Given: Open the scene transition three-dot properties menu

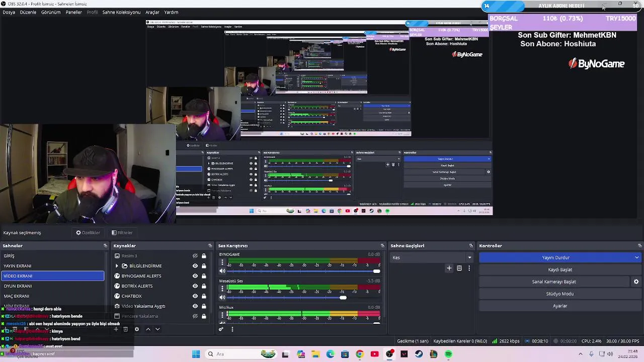Looking at the screenshot, I should 469,268.
